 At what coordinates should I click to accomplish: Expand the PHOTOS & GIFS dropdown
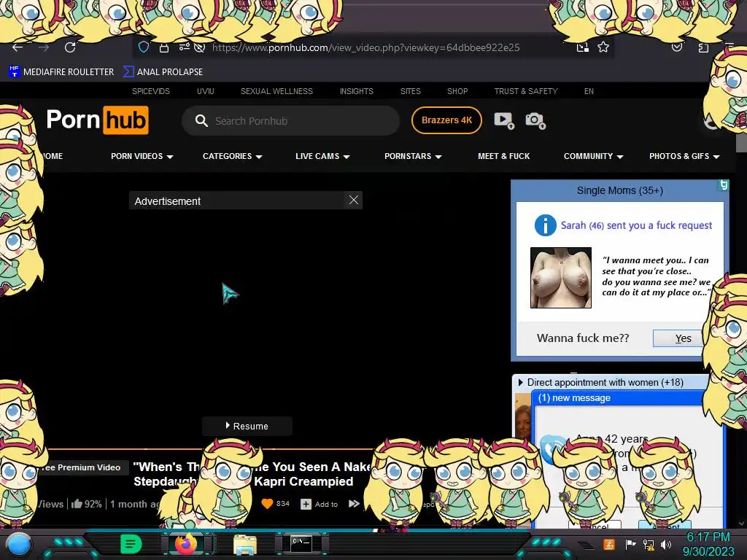coord(684,156)
